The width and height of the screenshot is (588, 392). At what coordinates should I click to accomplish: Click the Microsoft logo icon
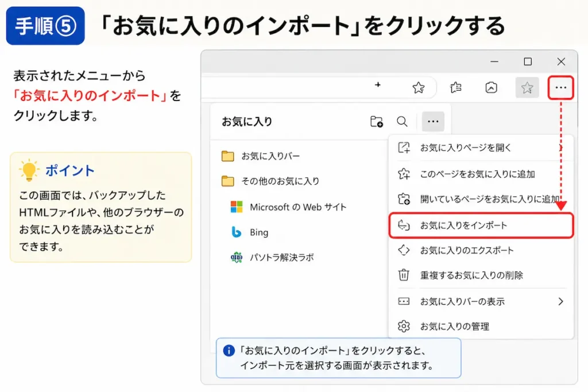(x=236, y=207)
